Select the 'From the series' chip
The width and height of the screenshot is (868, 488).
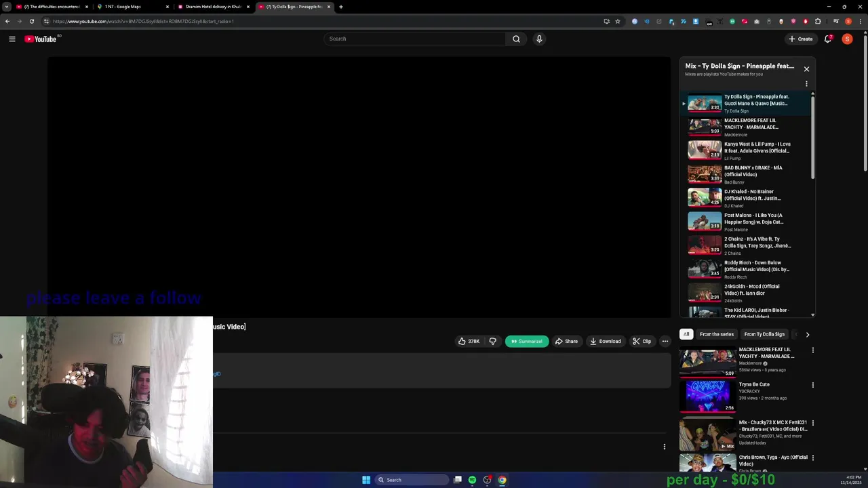pos(717,334)
